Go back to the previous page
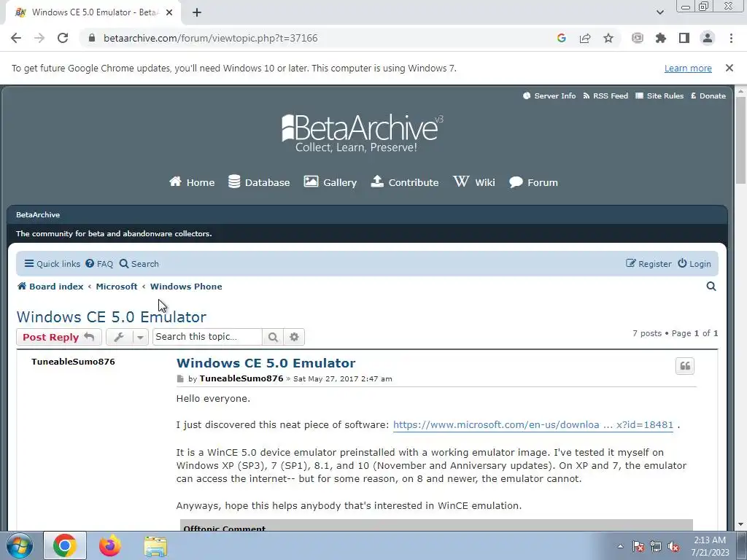 pyautogui.click(x=16, y=38)
